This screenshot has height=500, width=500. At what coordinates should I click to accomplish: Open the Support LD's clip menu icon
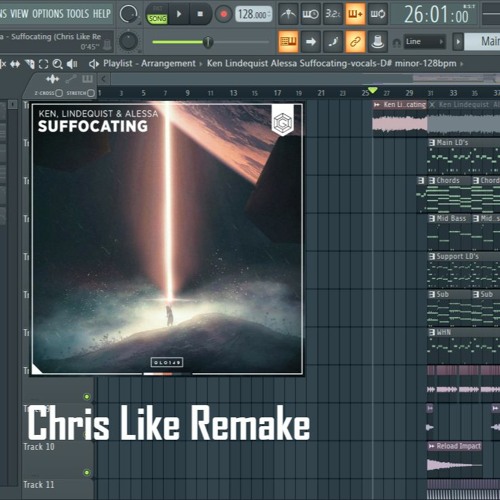click(432, 256)
